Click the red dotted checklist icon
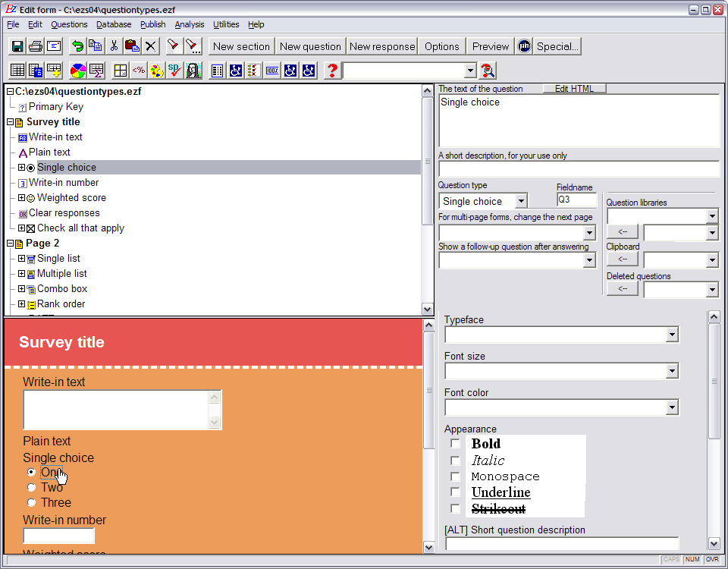Image resolution: width=728 pixels, height=569 pixels. click(253, 71)
